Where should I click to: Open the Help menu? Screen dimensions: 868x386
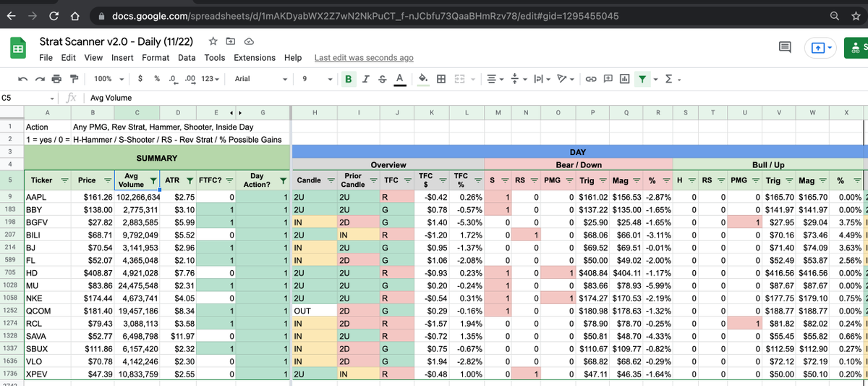tap(293, 58)
